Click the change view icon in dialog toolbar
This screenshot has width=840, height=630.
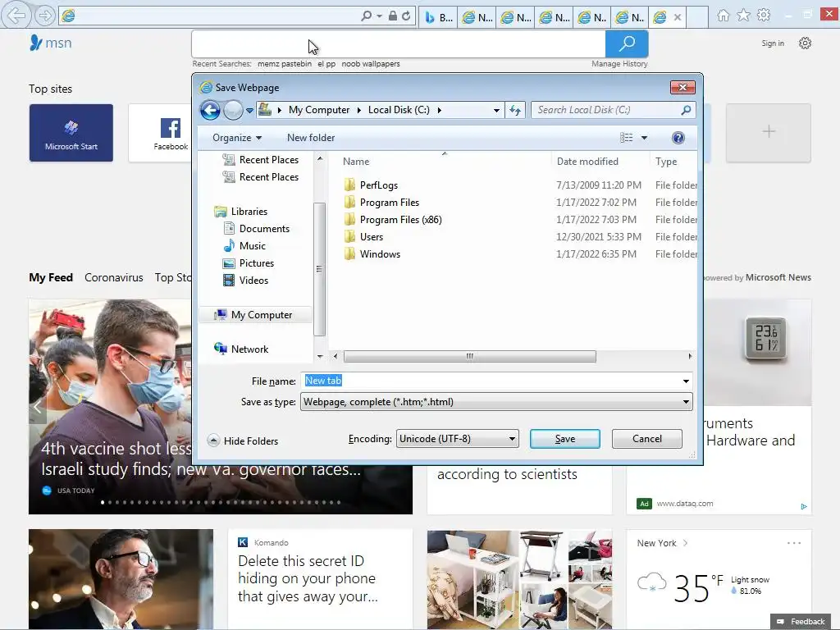tap(626, 138)
